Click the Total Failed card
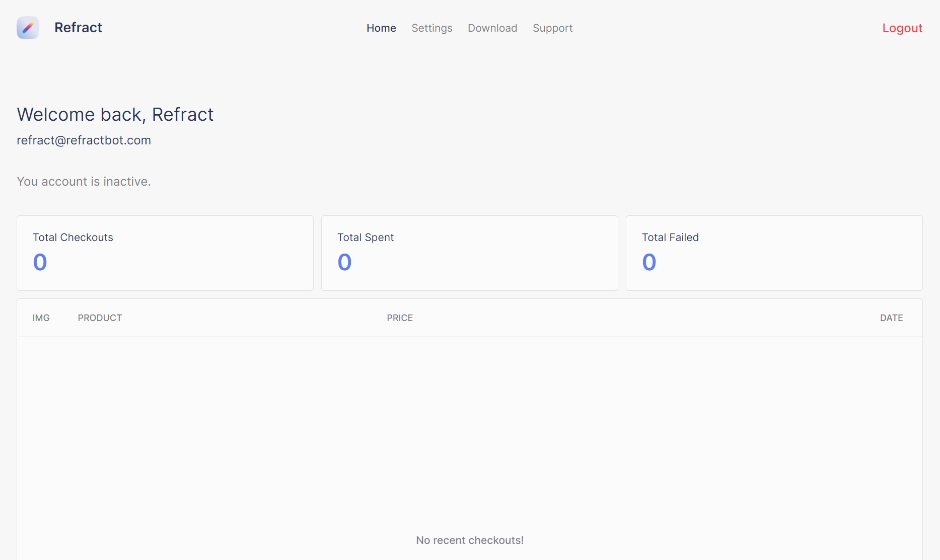 pyautogui.click(x=774, y=253)
